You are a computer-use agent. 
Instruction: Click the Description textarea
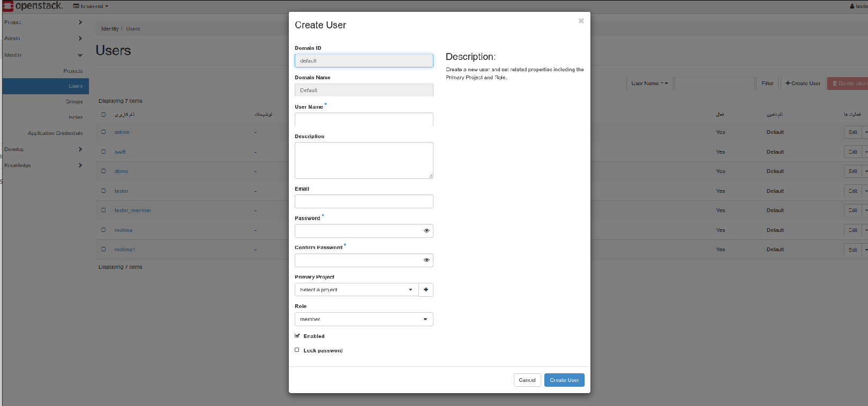[x=363, y=160]
